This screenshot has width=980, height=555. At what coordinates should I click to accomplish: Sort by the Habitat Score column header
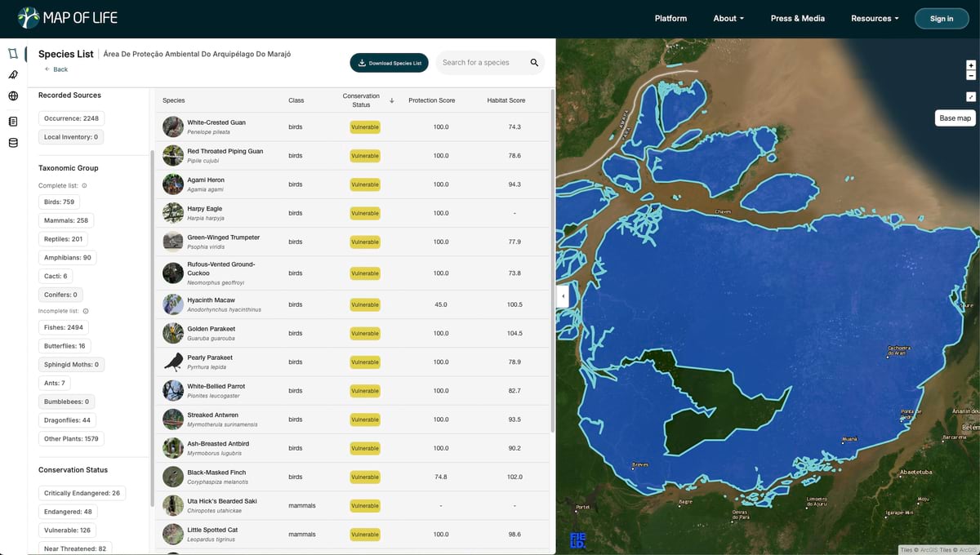506,100
